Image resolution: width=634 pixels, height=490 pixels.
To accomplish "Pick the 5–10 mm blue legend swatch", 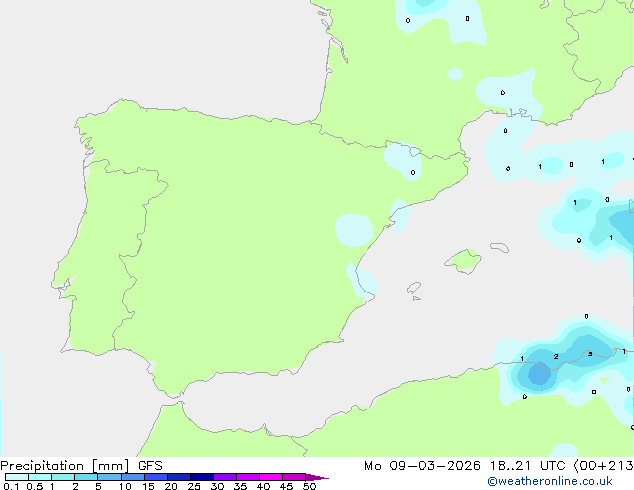I will click(x=109, y=477).
